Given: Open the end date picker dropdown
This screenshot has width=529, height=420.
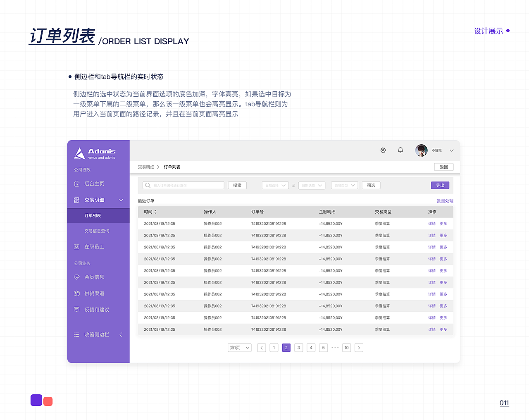Looking at the screenshot, I should [x=312, y=186].
